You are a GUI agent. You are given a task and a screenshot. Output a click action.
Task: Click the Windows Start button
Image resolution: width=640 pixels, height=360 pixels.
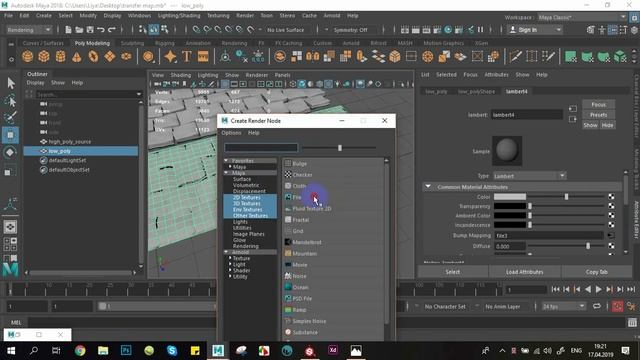point(11,351)
